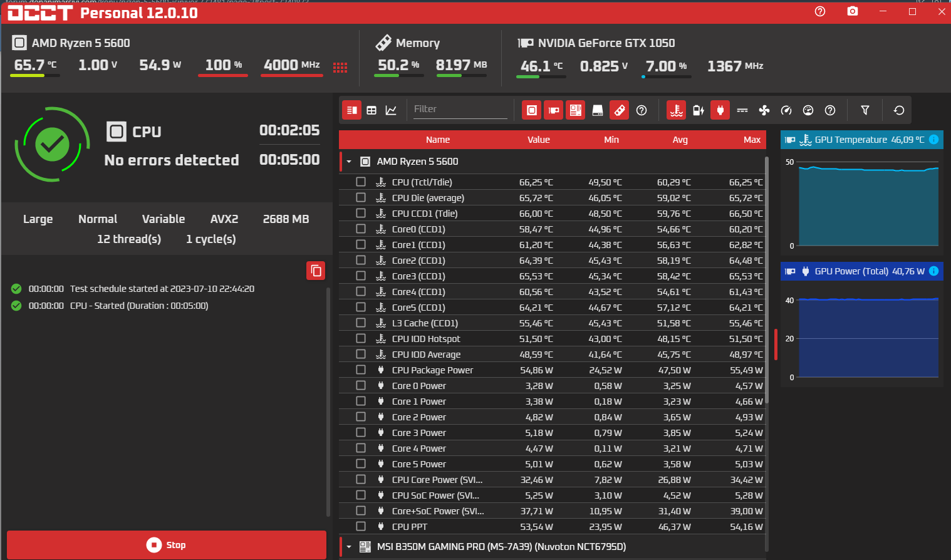Click the 'Test schedule started' log entry

162,289
